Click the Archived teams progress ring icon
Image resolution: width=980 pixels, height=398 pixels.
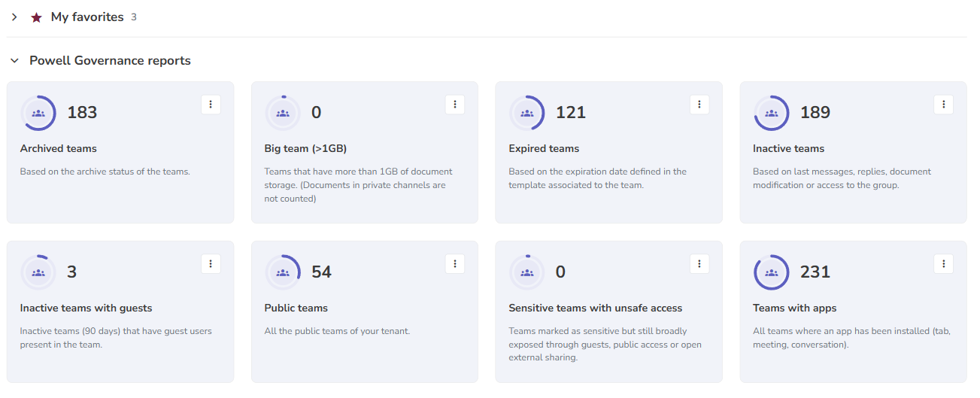[x=38, y=113]
